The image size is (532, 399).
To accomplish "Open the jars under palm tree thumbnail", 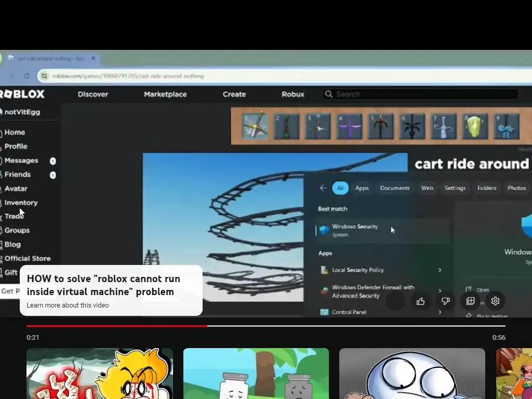I will [x=256, y=374].
